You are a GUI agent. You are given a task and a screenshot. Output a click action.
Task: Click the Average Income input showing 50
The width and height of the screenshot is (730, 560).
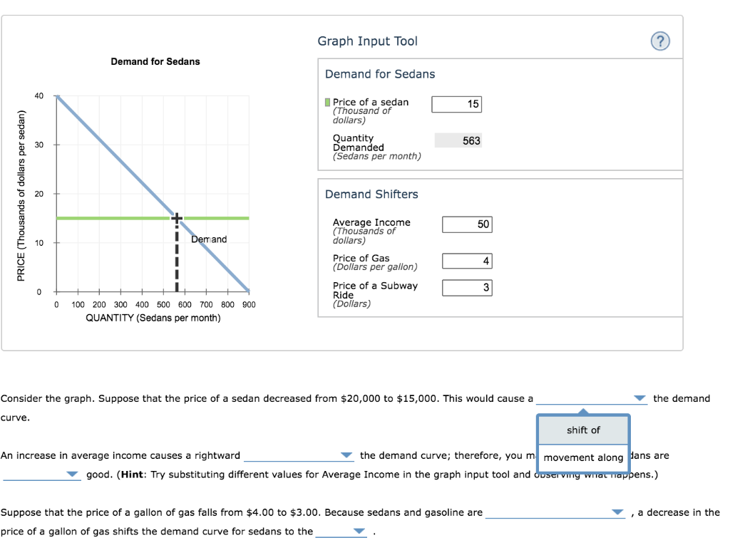point(467,224)
